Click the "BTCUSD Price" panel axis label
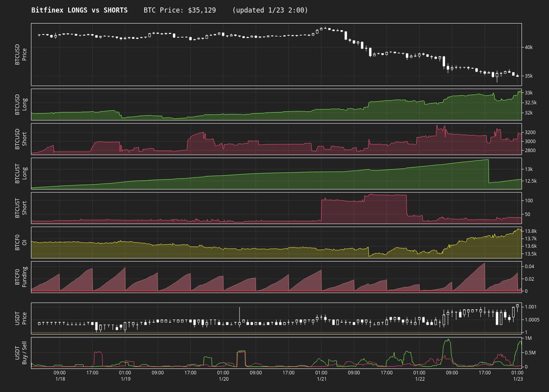This screenshot has height=392, width=549. coord(21,54)
